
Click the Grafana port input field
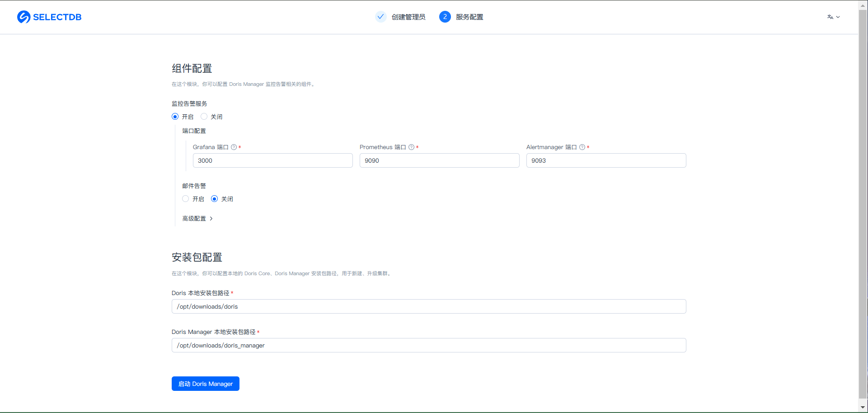[272, 160]
